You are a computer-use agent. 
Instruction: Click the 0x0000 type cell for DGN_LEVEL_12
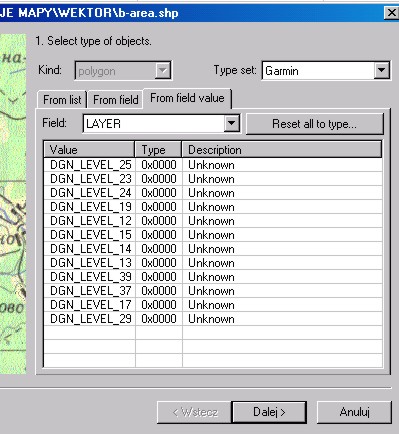point(159,221)
